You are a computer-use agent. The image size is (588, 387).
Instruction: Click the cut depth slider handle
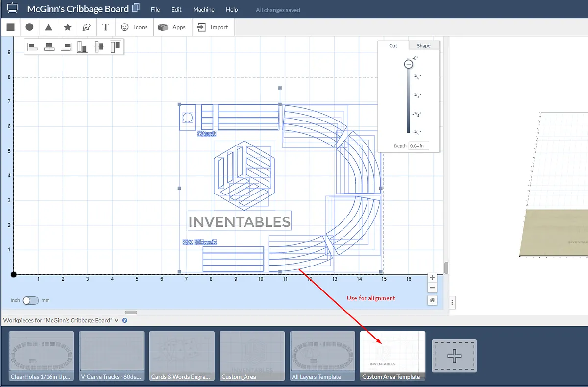tap(408, 64)
